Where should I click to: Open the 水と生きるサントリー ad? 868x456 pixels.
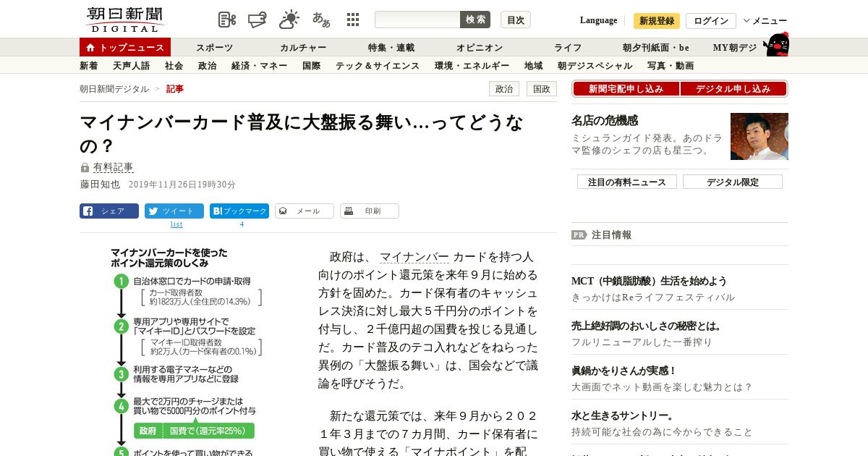click(x=623, y=415)
